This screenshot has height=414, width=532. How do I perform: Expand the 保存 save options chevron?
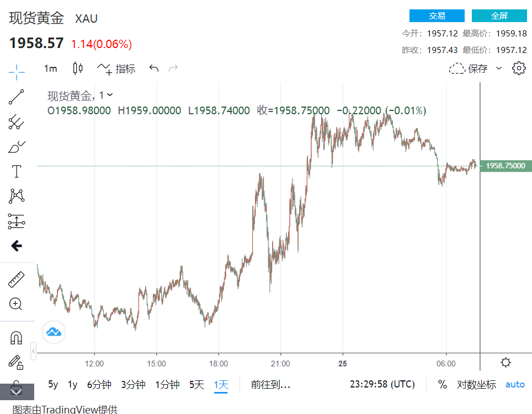click(x=499, y=68)
